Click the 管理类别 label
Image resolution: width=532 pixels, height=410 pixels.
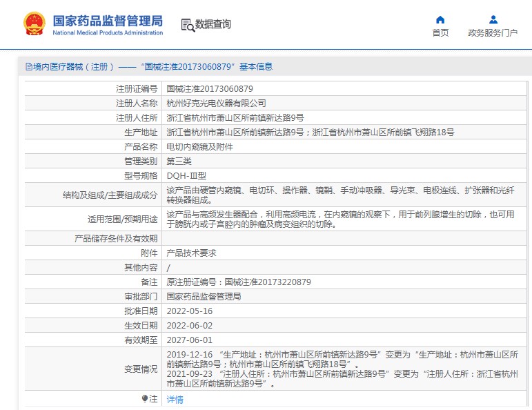(141, 162)
